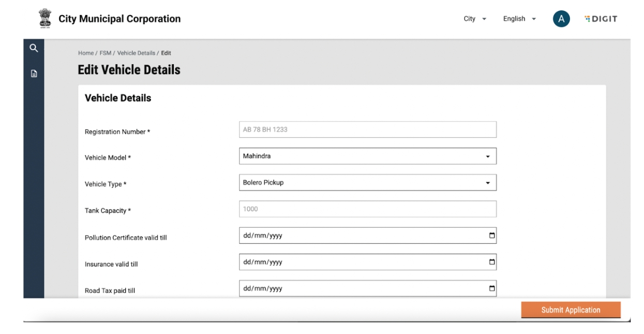Screen dimensions: 644x334
Task: Click the user avatar 'A' icon
Action: tap(561, 19)
